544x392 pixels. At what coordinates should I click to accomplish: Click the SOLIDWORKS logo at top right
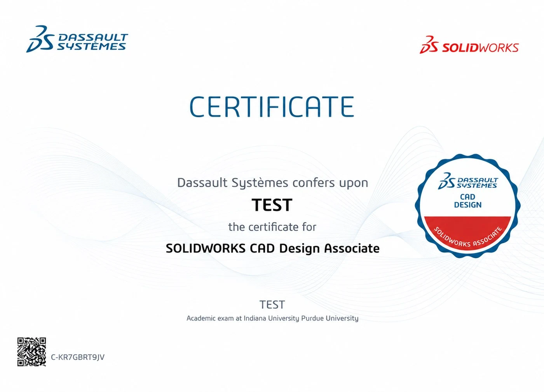(x=469, y=45)
